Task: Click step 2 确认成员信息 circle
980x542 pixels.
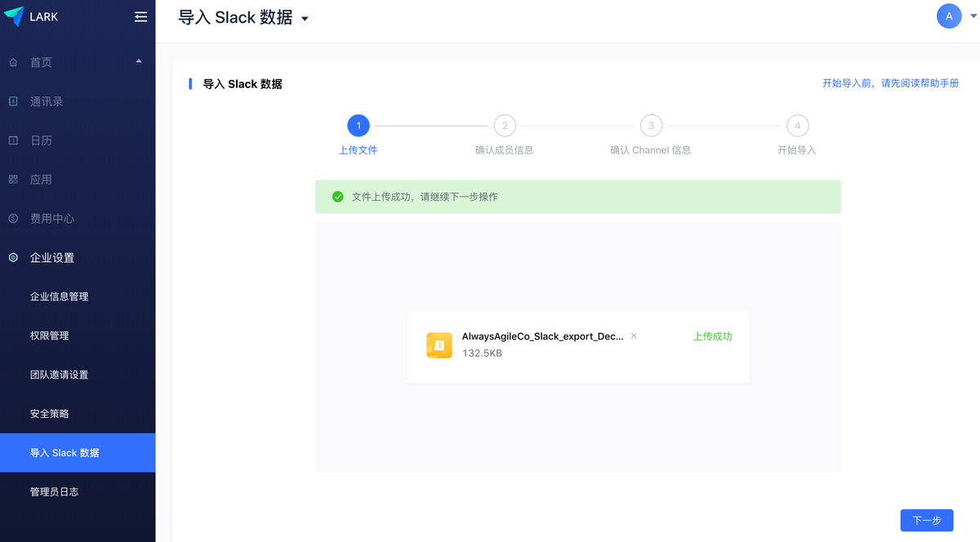Action: pyautogui.click(x=505, y=126)
